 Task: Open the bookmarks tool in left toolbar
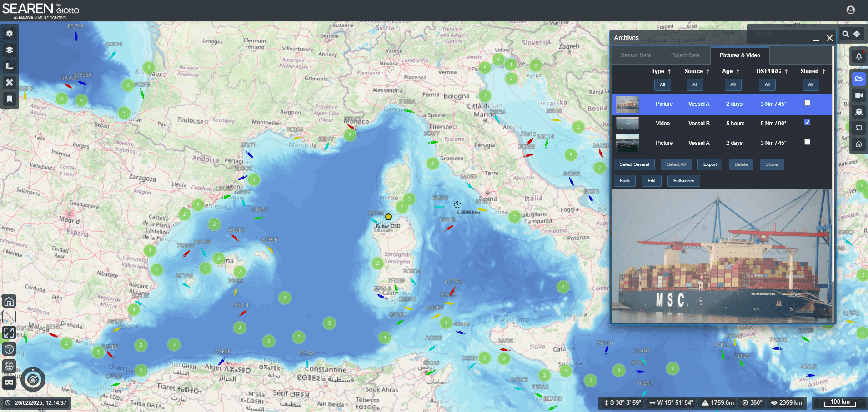(x=10, y=99)
